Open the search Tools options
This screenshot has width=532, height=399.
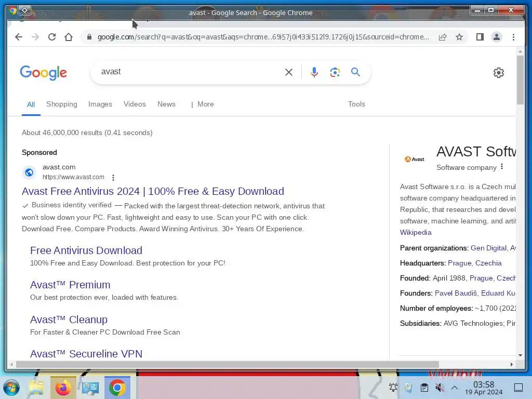(x=356, y=104)
